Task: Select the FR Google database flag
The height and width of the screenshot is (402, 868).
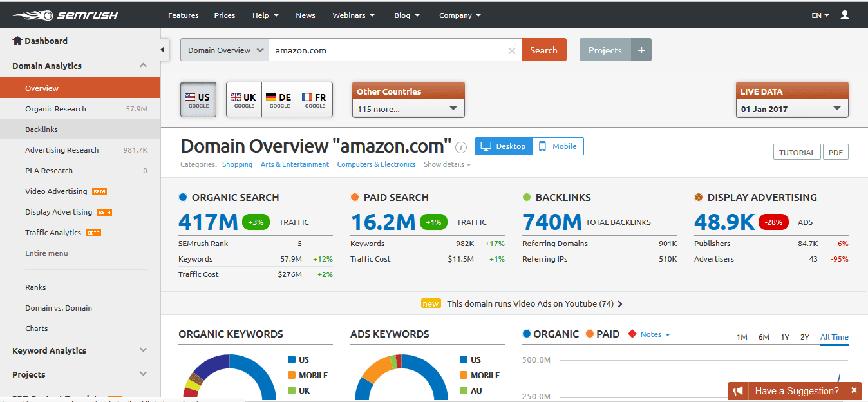Action: tap(314, 99)
